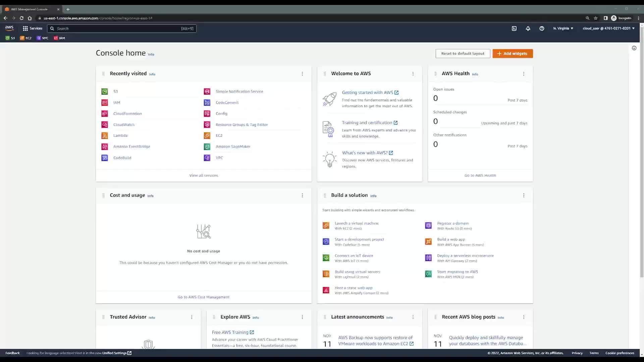Open Recently visited widget options menu
Screen dimensions: 644x362
[x=302, y=74]
